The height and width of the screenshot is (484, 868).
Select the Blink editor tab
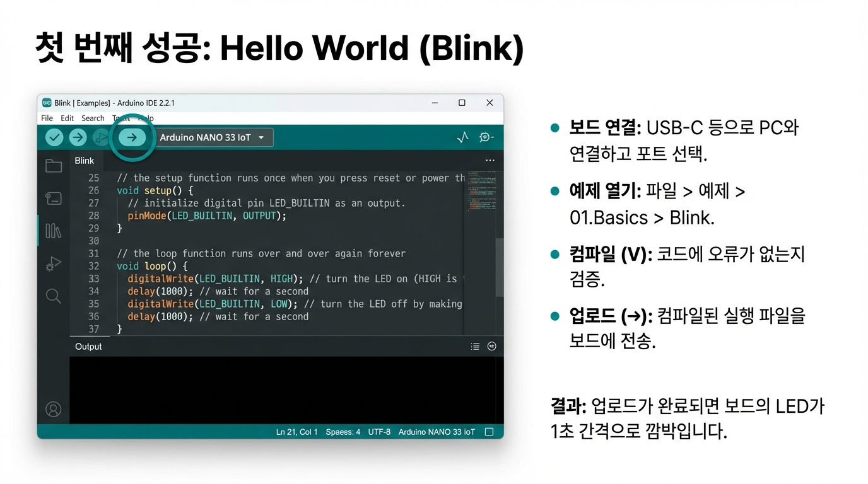(x=85, y=161)
